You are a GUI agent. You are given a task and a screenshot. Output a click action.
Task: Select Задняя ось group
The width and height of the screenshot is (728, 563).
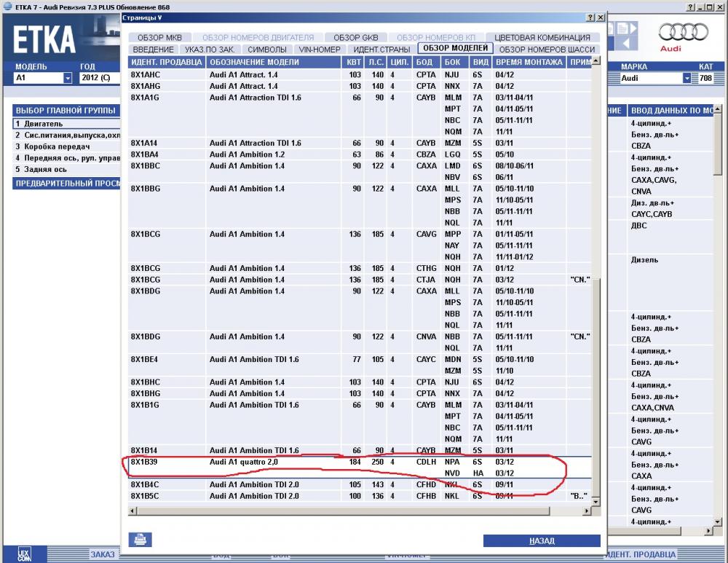[66, 169]
